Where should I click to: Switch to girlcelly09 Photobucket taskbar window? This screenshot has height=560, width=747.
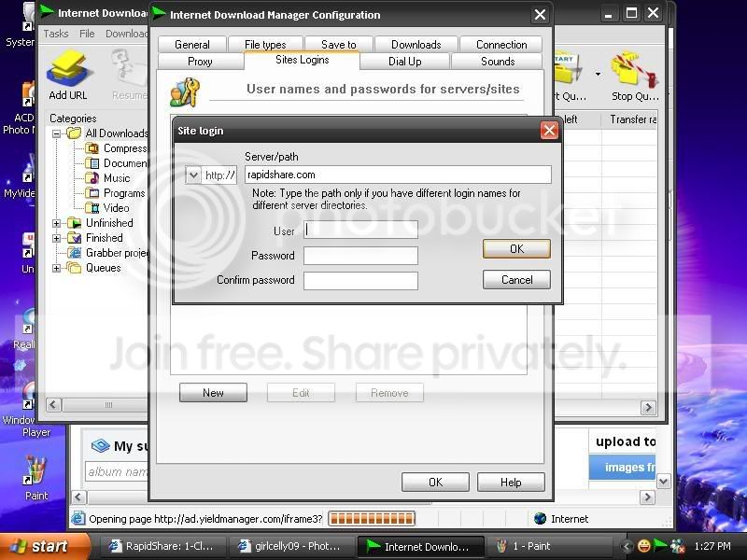pyautogui.click(x=291, y=546)
